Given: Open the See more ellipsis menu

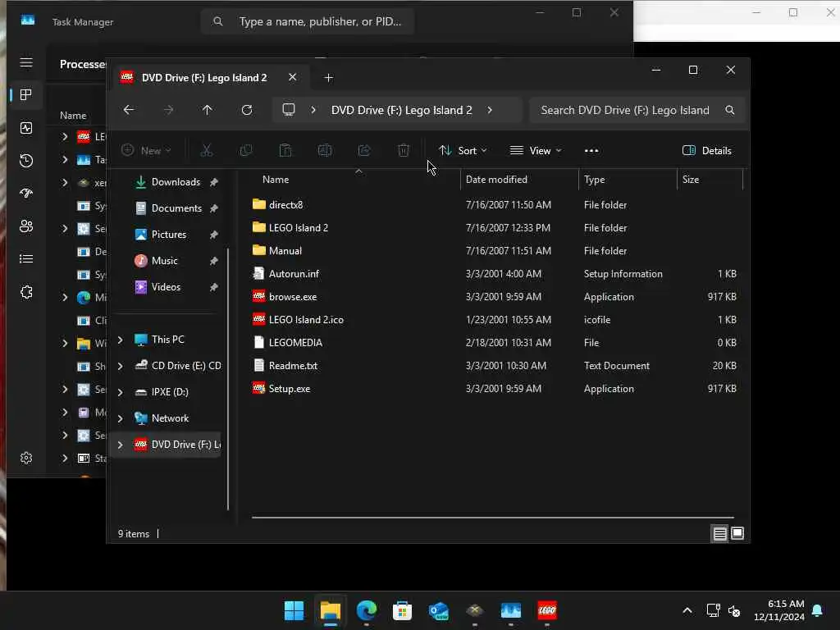Looking at the screenshot, I should (591, 151).
